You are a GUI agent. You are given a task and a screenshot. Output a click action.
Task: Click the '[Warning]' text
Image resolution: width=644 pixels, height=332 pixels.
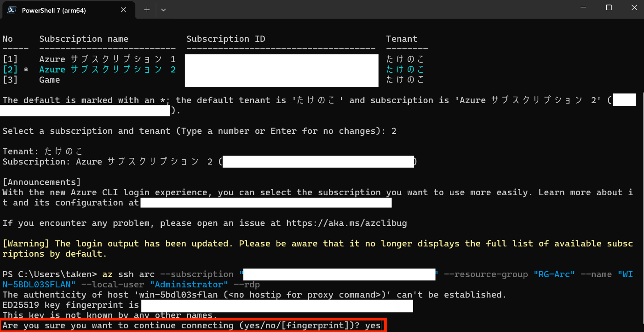pos(27,244)
